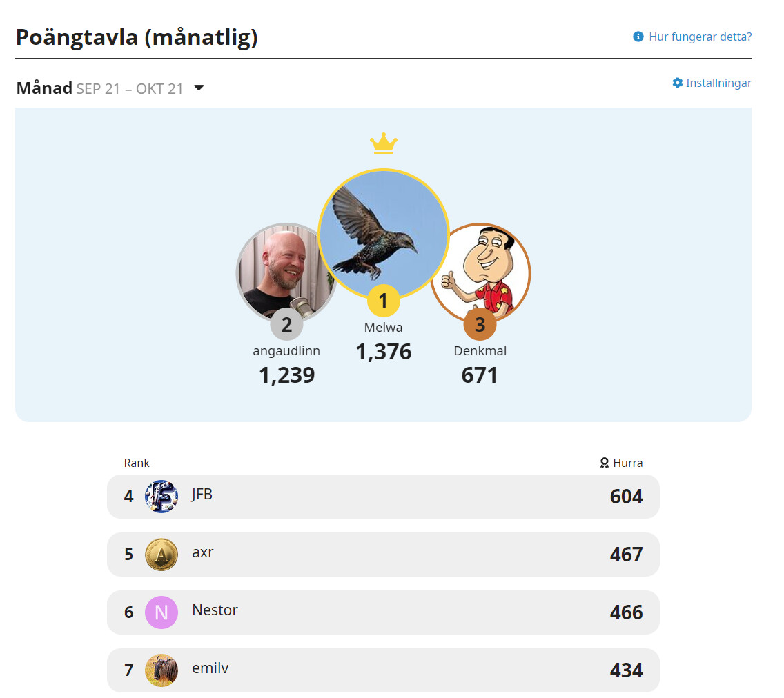Open the Hur fungerar detta? link
The image size is (784, 698).
pos(700,37)
